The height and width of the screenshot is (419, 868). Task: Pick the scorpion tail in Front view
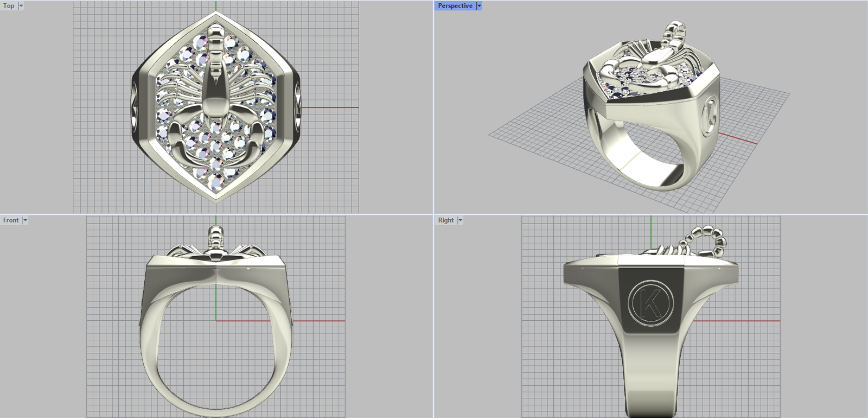pos(216,239)
